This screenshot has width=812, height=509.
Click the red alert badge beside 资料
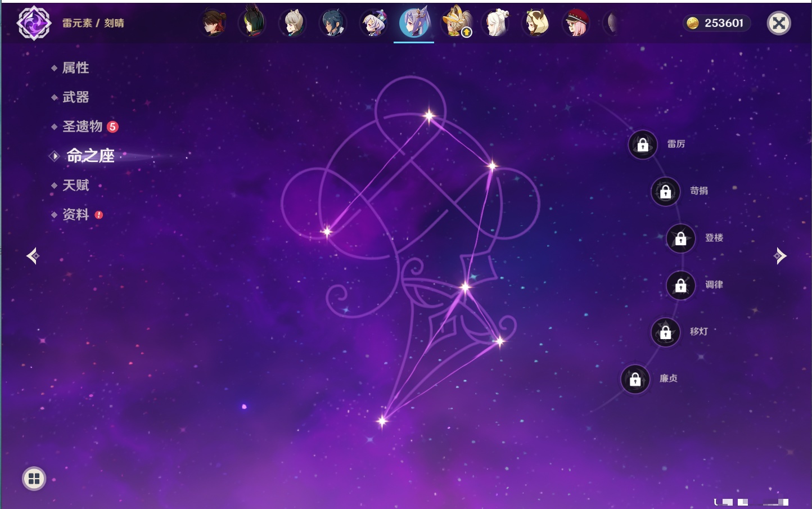[99, 215]
